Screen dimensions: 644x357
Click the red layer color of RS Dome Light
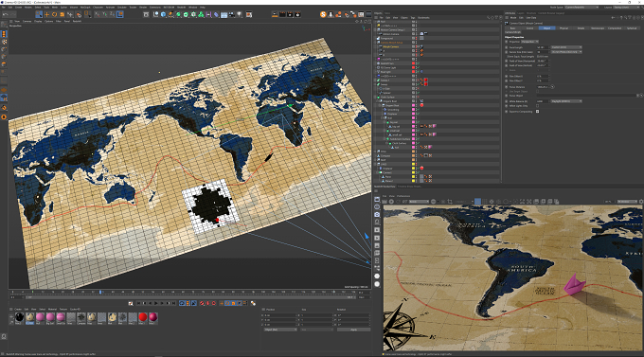[x=413, y=67]
